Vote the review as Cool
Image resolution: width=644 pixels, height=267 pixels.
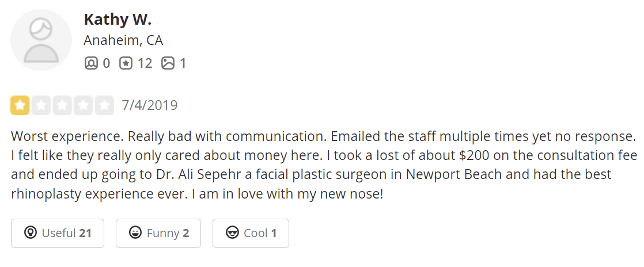click(251, 233)
